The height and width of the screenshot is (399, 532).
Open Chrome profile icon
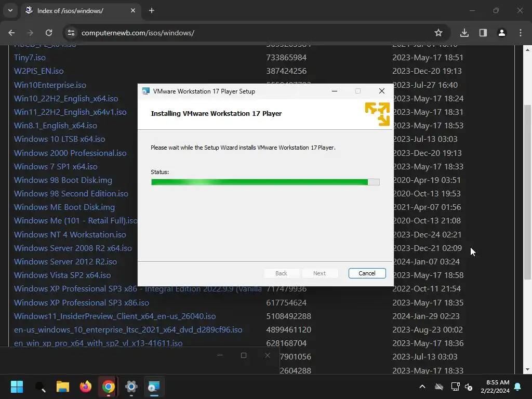coord(502,33)
